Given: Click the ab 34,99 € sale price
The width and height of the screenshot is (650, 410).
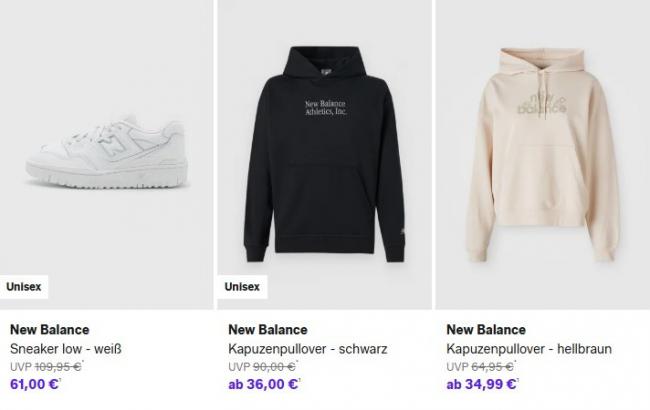Looking at the screenshot, I should 482,383.
